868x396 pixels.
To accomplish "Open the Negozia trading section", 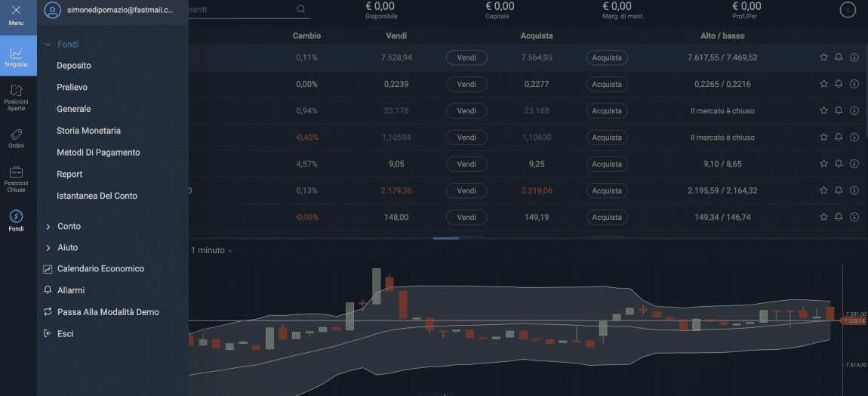I will (16, 56).
